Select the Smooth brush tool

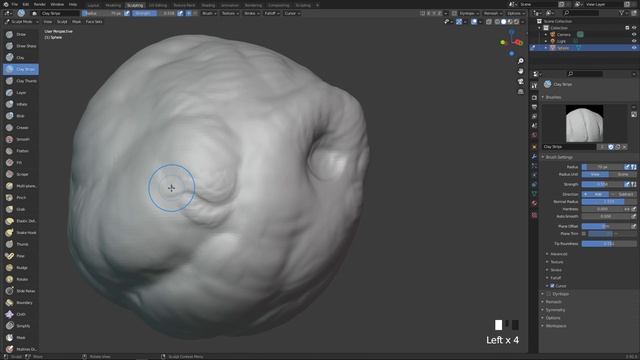click(20, 139)
